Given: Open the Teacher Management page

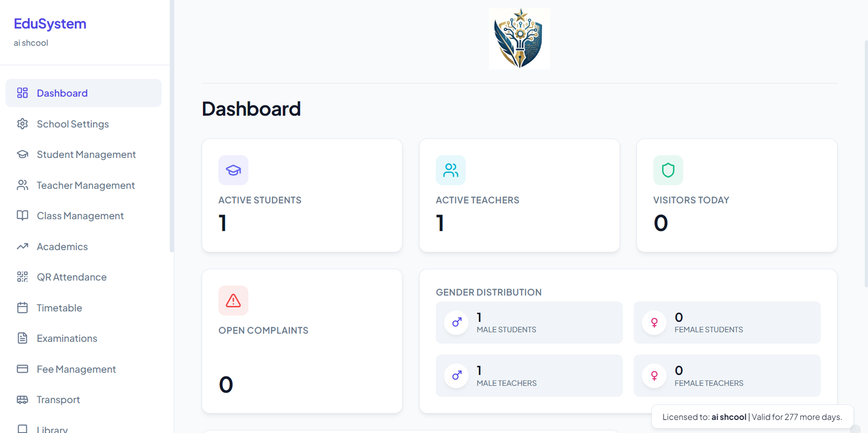Looking at the screenshot, I should [84, 185].
